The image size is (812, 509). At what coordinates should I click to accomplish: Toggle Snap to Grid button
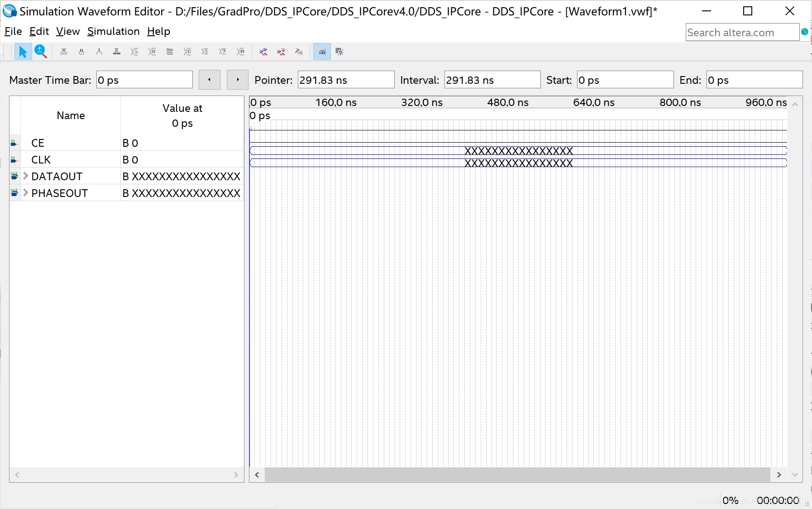point(339,52)
